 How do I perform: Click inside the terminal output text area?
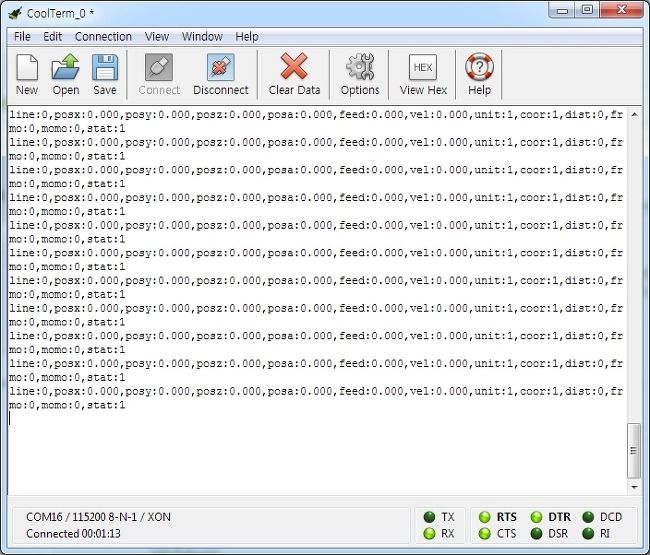(317, 301)
